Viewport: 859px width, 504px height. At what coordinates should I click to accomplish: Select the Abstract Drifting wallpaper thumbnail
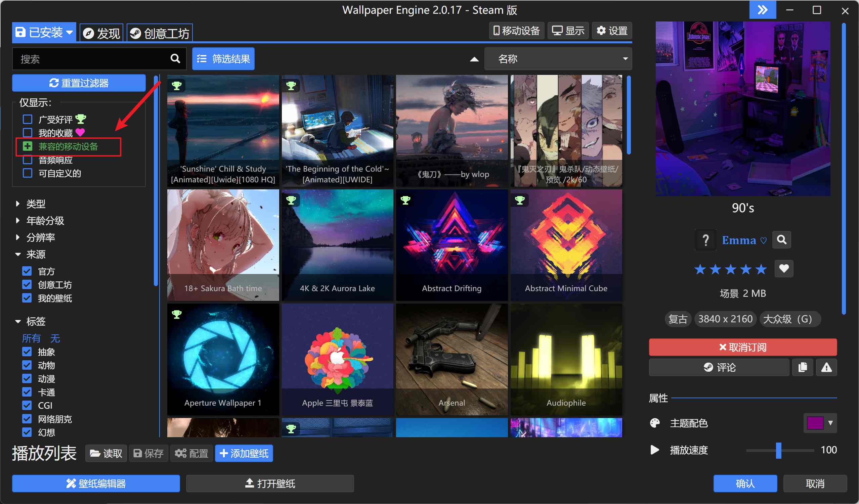452,245
